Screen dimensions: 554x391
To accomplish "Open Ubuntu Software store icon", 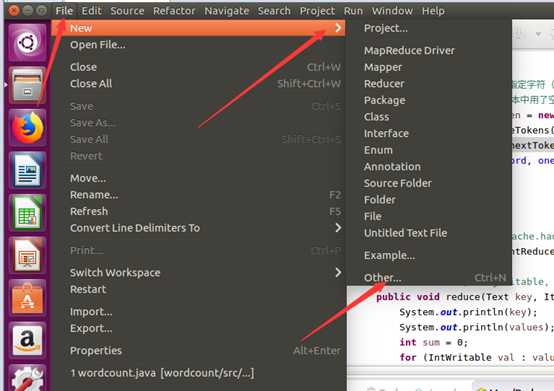I will click(x=27, y=298).
